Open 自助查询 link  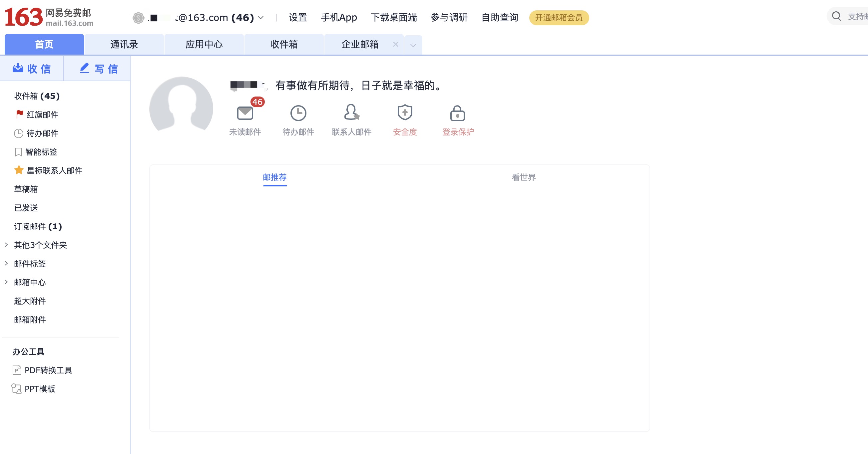coord(500,18)
